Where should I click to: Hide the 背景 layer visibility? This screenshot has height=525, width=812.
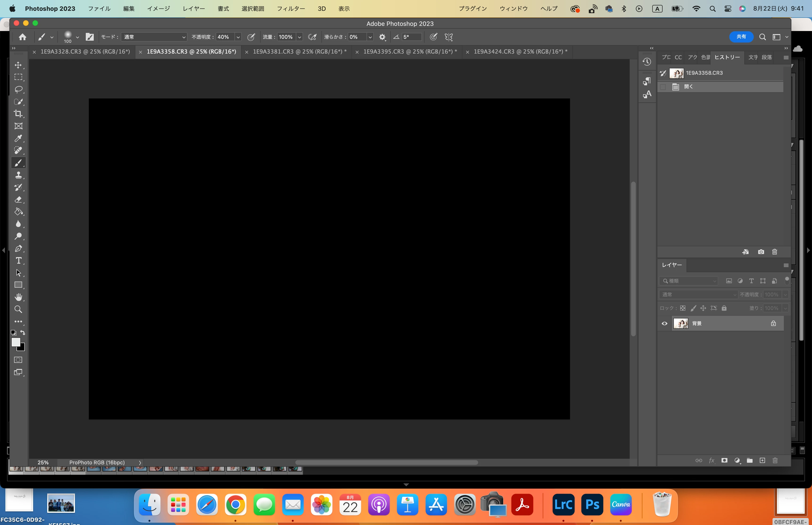pyautogui.click(x=664, y=323)
